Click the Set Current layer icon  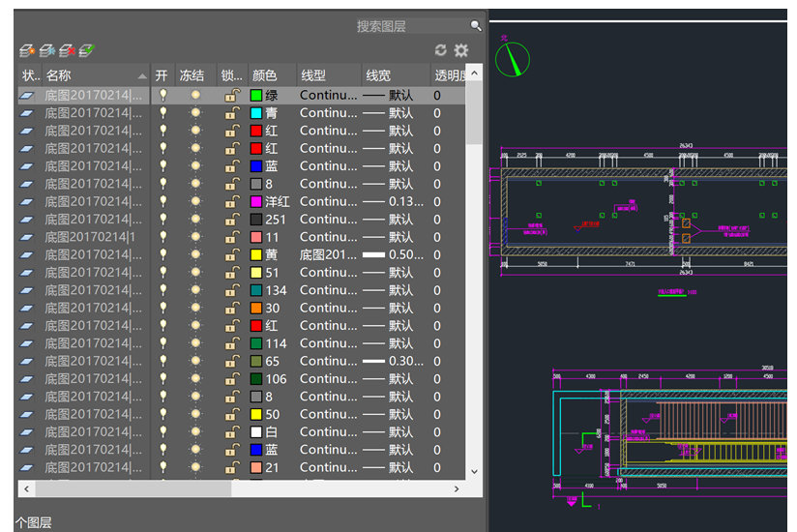click(87, 50)
